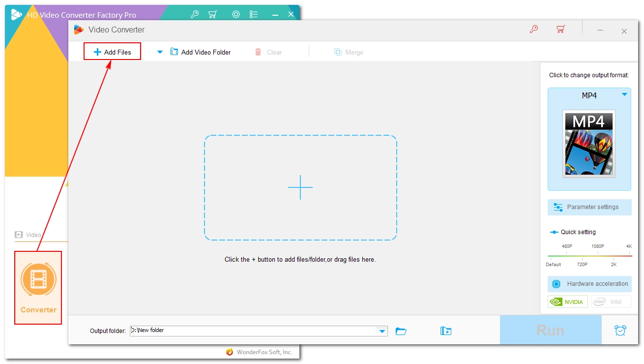644x364 pixels.
Task: Click the Merge toolbar button
Action: tap(349, 52)
